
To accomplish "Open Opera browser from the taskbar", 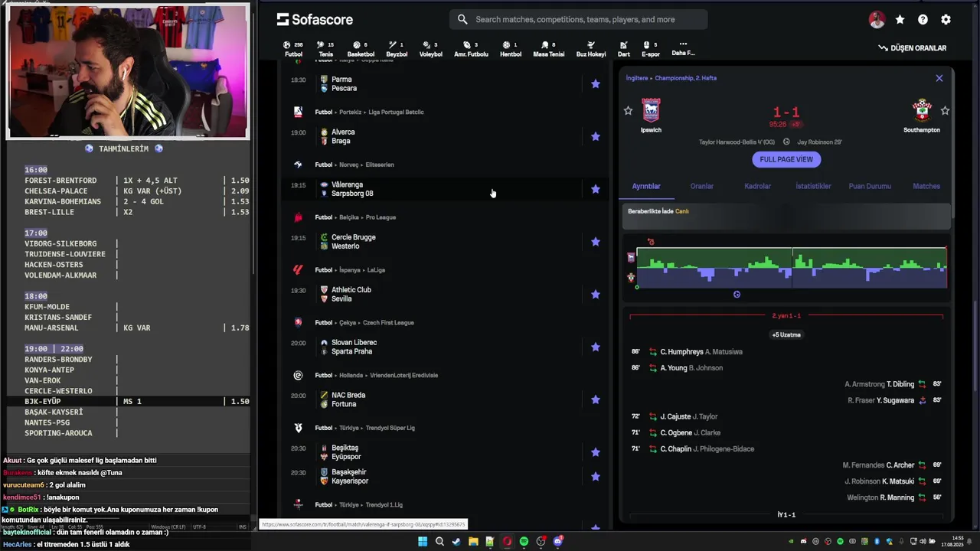I will (x=507, y=542).
